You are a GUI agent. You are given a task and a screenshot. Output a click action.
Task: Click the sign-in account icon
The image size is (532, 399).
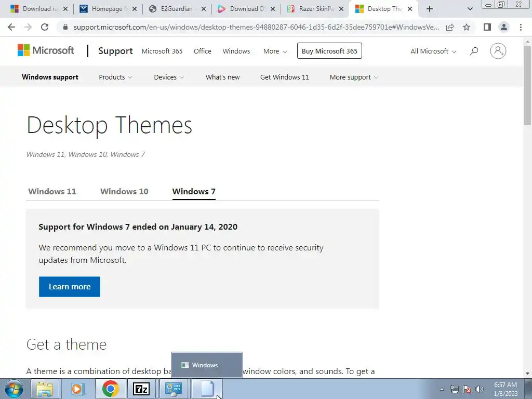(498, 51)
